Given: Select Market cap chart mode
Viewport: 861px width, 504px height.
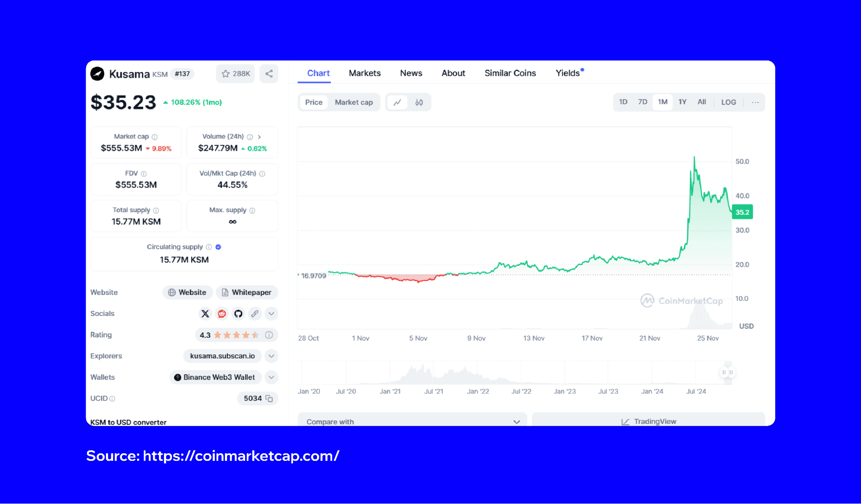Looking at the screenshot, I should [x=354, y=102].
